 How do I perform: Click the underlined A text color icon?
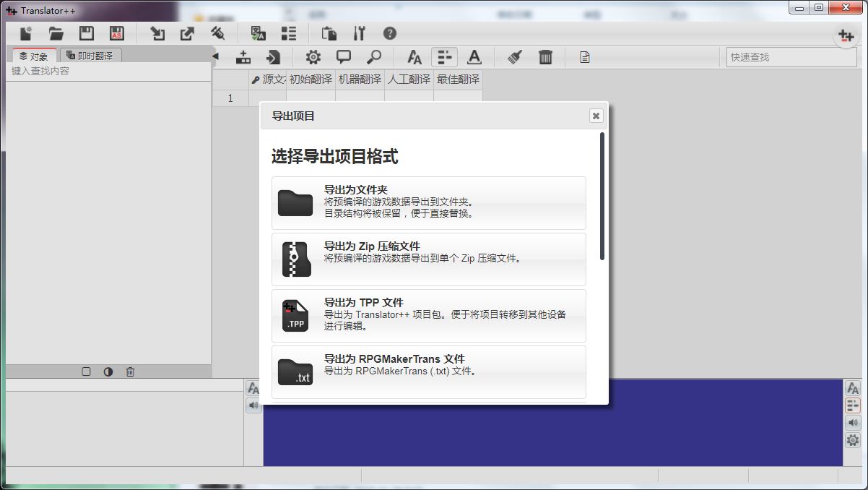pyautogui.click(x=474, y=57)
